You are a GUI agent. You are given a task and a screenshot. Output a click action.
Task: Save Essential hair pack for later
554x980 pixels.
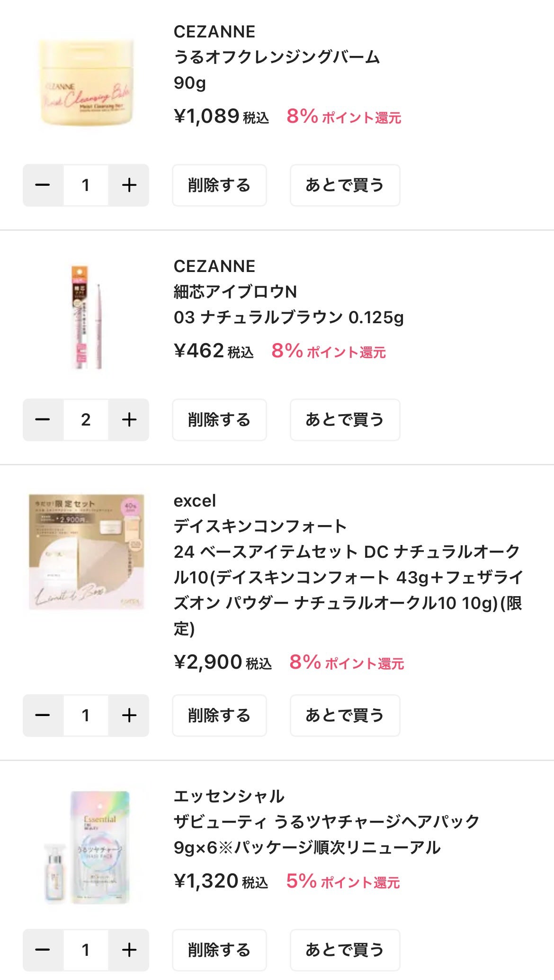click(345, 950)
